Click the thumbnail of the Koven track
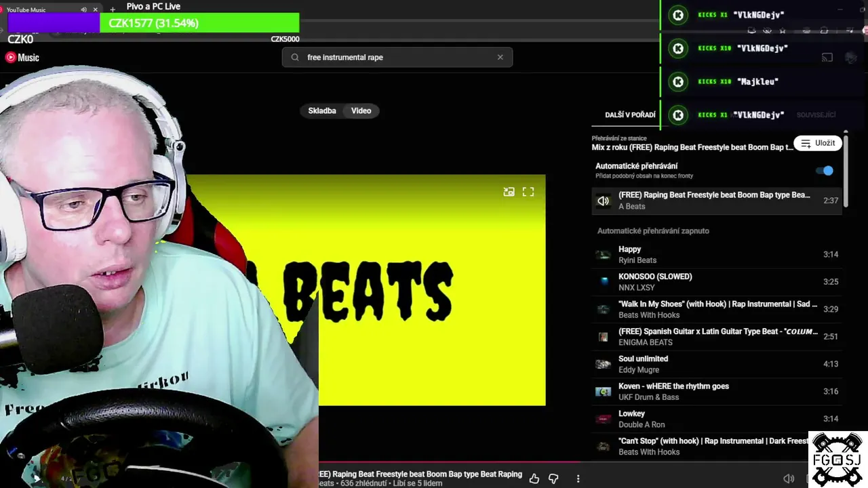Image resolution: width=868 pixels, height=488 pixels. [x=603, y=391]
